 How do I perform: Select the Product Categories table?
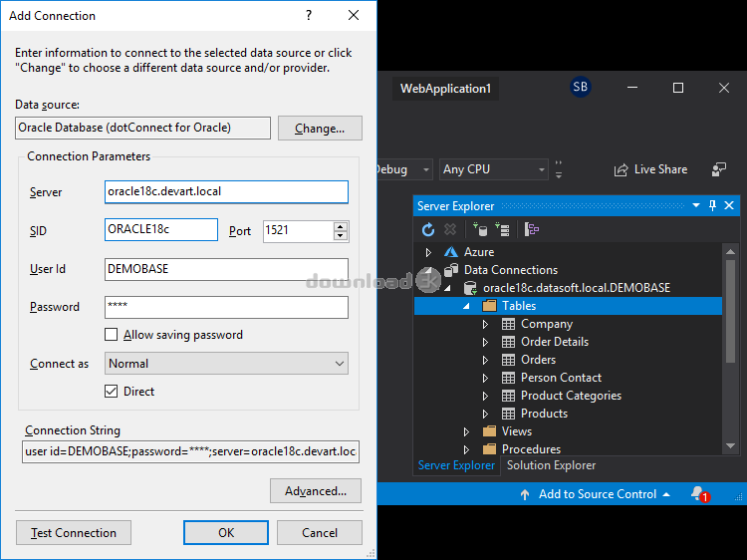click(571, 396)
